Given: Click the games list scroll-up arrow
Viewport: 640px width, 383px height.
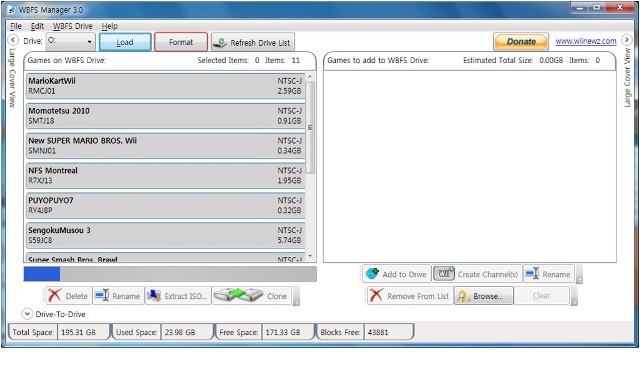Looking at the screenshot, I should pos(310,77).
